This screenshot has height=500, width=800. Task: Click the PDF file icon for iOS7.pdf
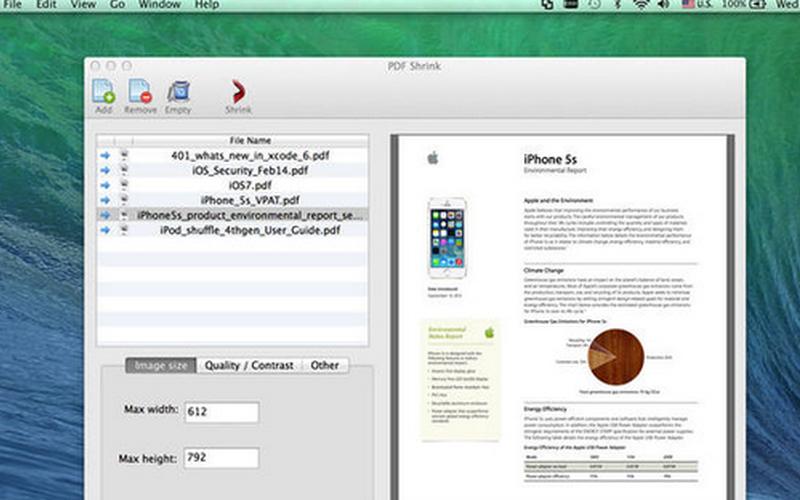pyautogui.click(x=124, y=185)
